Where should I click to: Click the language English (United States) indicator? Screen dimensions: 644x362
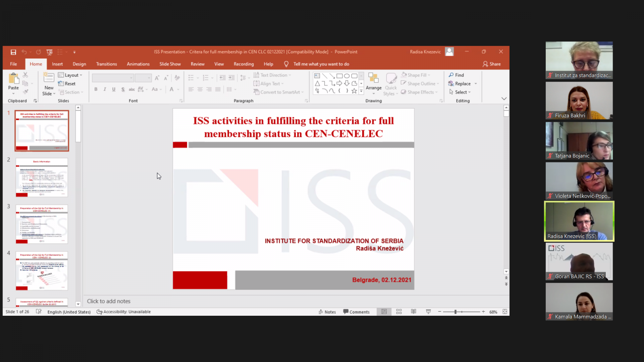click(x=69, y=312)
